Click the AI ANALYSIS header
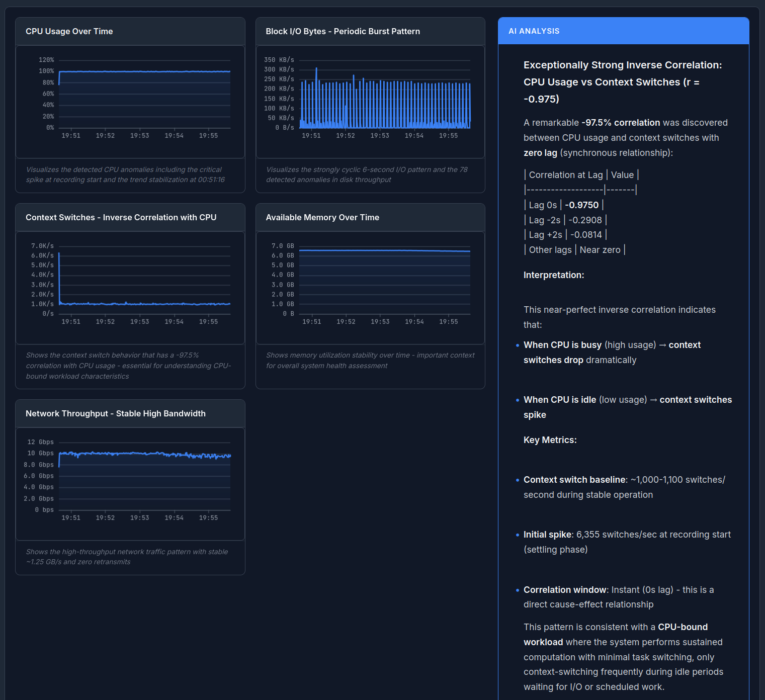This screenshot has height=700, width=765. coord(534,31)
